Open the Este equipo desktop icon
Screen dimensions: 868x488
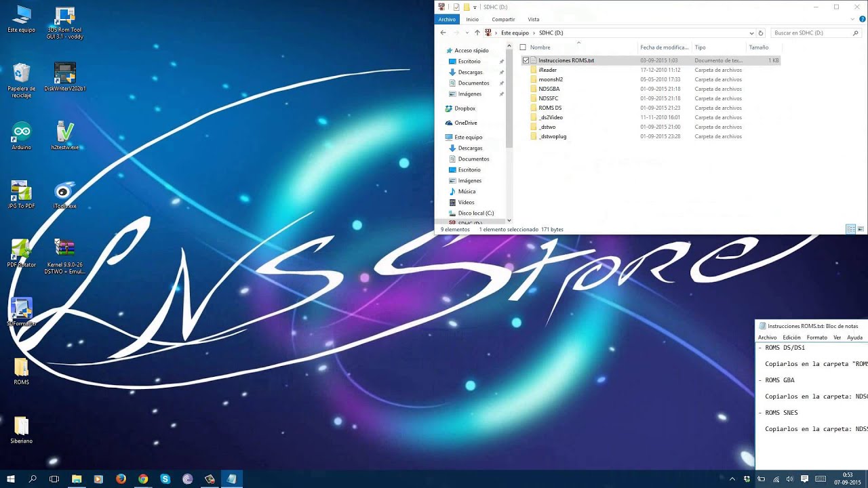(x=21, y=19)
